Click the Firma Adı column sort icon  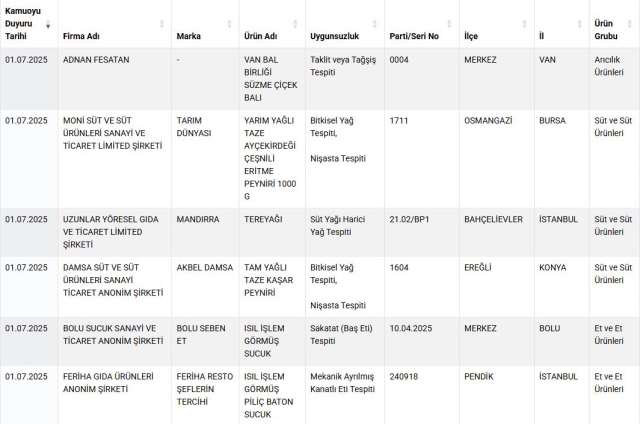tap(162, 24)
